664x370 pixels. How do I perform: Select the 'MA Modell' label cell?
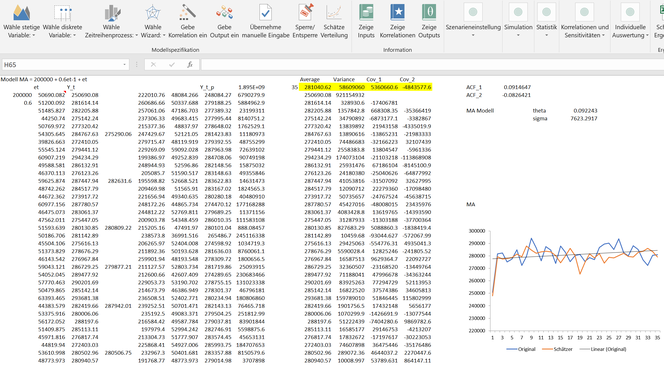(480, 110)
